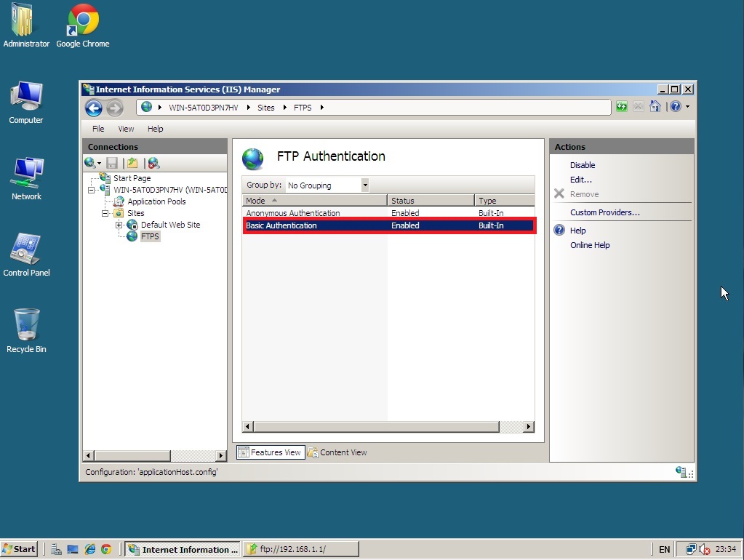Click the server node icon in Connections tree
744x560 pixels.
click(x=105, y=189)
